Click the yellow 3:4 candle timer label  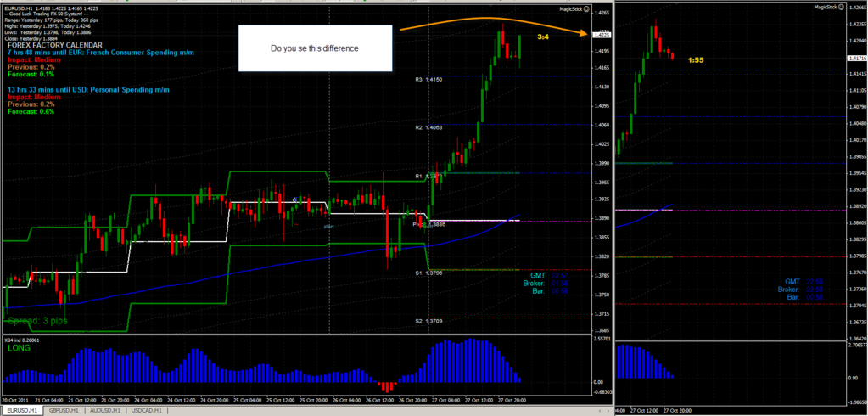coord(543,37)
